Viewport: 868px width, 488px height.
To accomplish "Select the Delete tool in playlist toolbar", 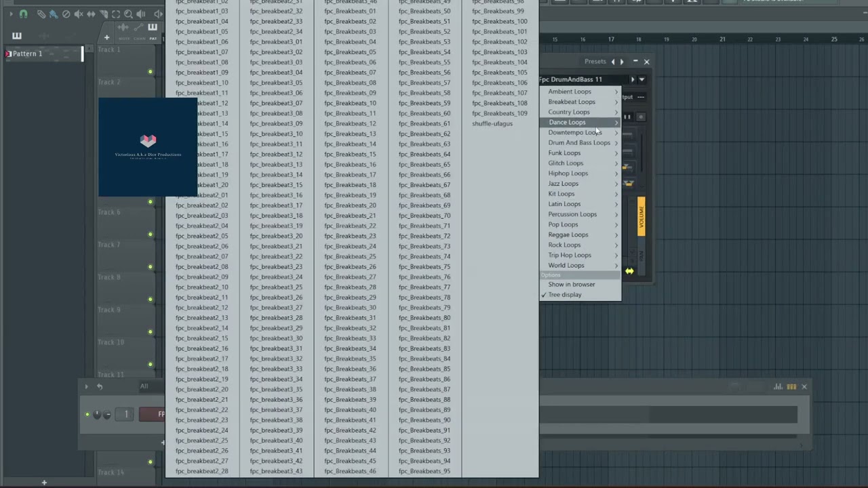I will coord(66,14).
